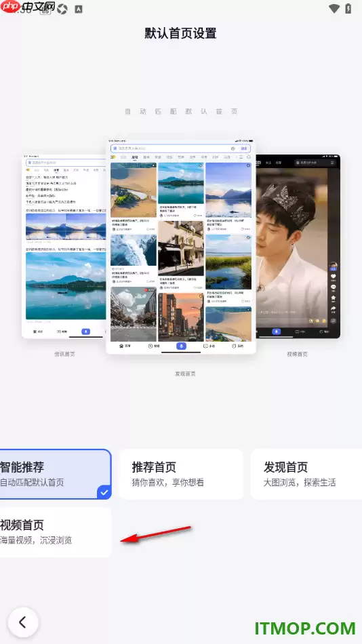The width and height of the screenshot is (362, 644).
Task: Tap the Wi-Fi status icon
Action: point(334,9)
